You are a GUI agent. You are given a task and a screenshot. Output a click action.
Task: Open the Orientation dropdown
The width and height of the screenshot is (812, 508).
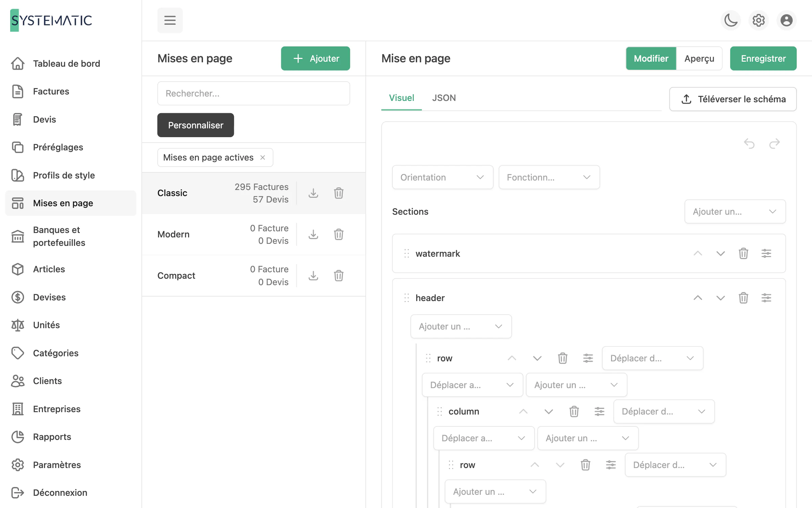[x=443, y=177]
